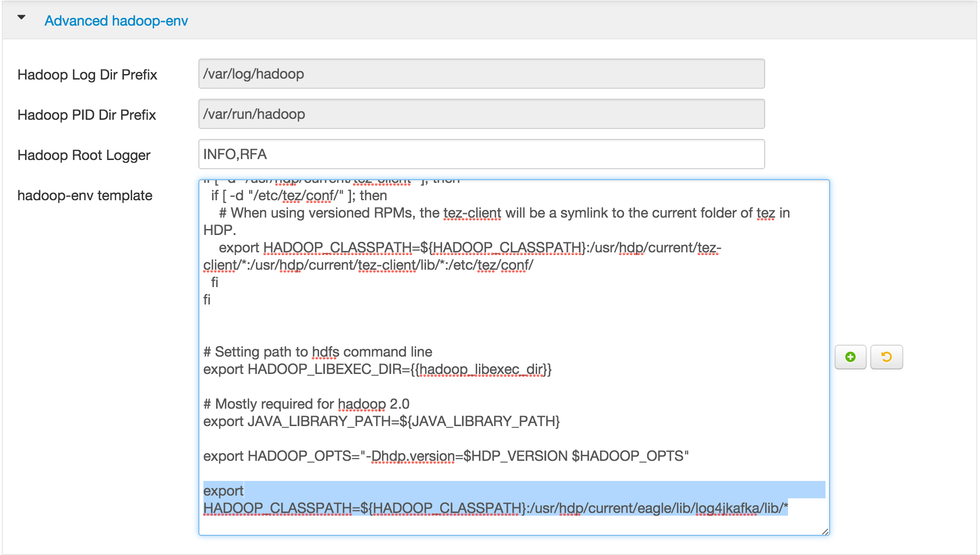Click the '# Mostly required for hadoop 2.0' comment
This screenshot has height=555, width=980.
click(306, 404)
